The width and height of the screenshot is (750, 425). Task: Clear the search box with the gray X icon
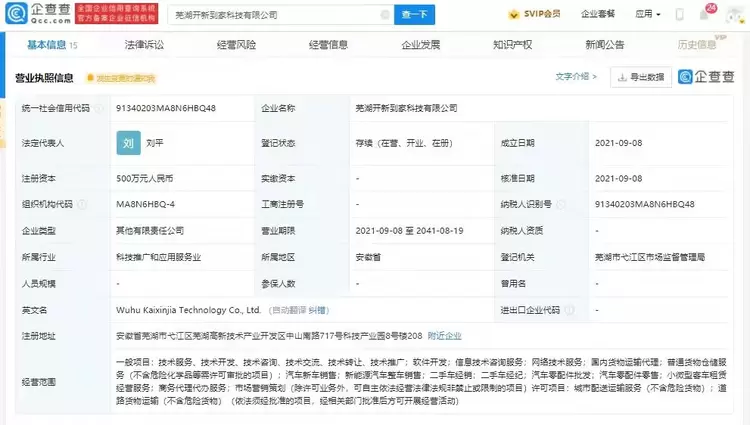pos(385,15)
